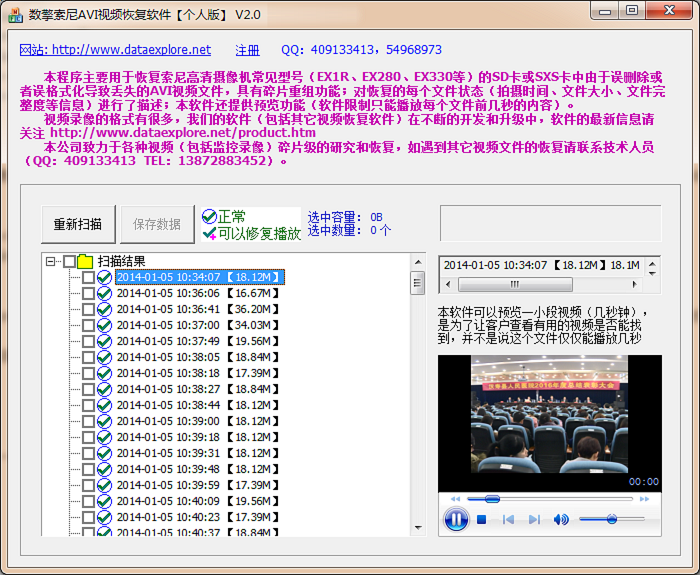Open the 注册 registration link

[248, 50]
